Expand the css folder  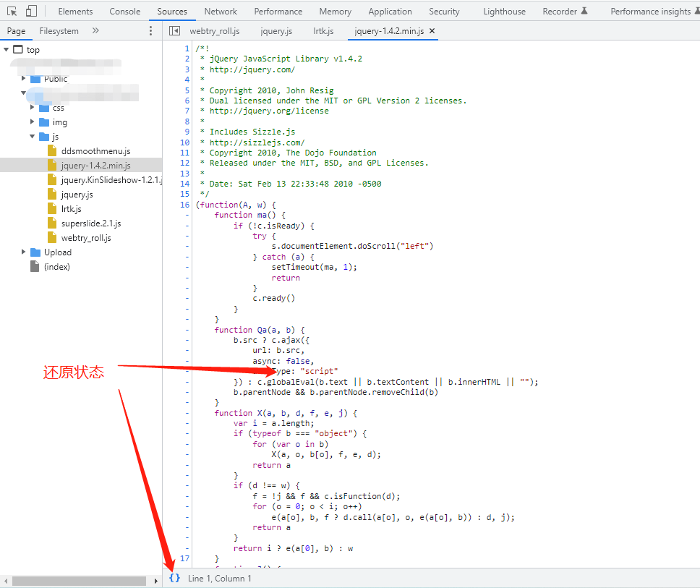pyautogui.click(x=33, y=108)
